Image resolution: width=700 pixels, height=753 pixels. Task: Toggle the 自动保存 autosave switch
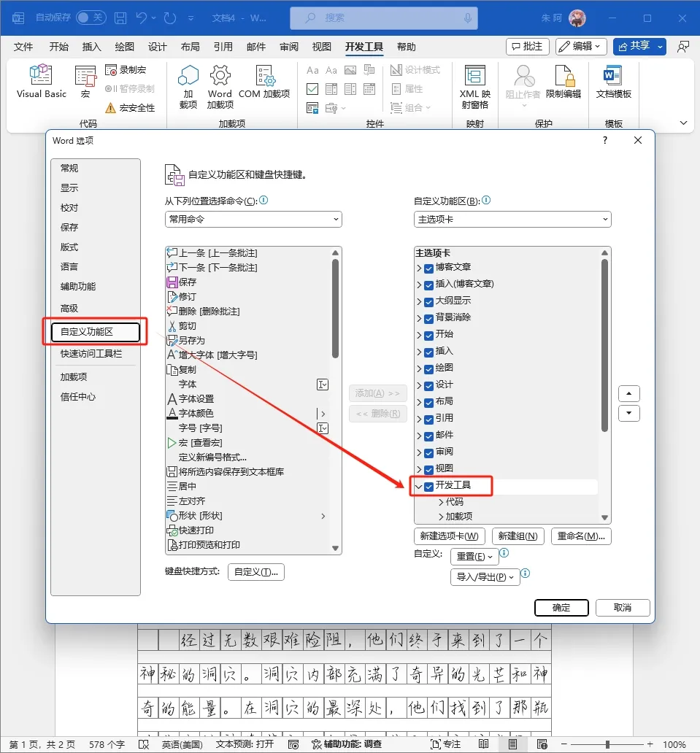(91, 18)
